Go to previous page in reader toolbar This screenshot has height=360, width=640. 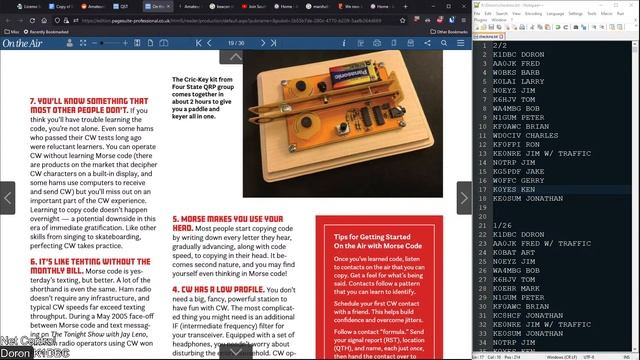(x=209, y=43)
